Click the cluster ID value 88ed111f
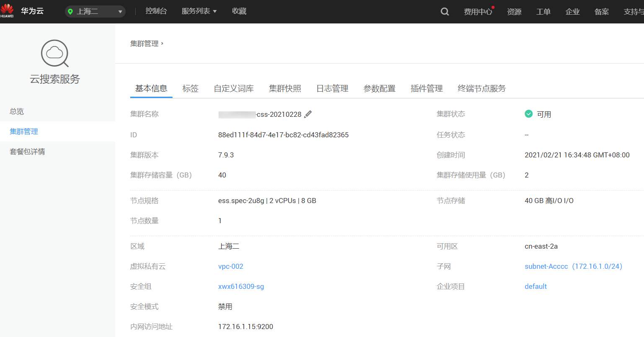 click(283, 135)
